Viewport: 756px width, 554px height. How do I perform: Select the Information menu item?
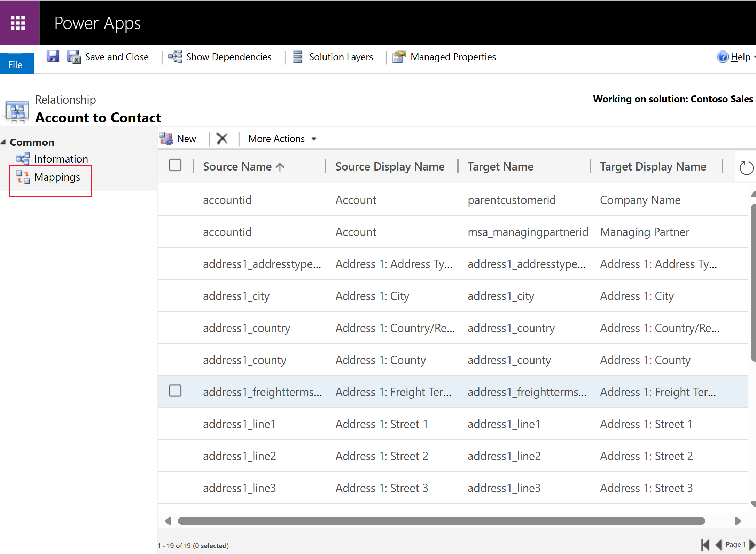[61, 158]
